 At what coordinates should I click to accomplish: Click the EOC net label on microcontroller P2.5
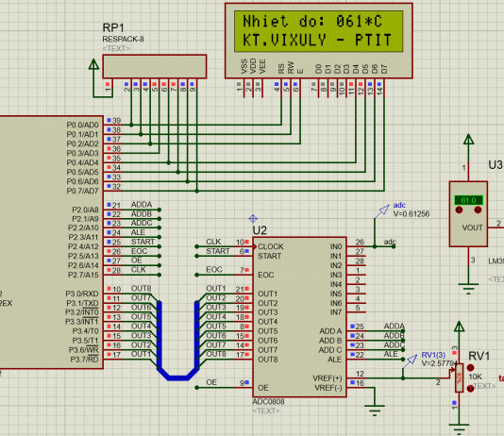(139, 251)
